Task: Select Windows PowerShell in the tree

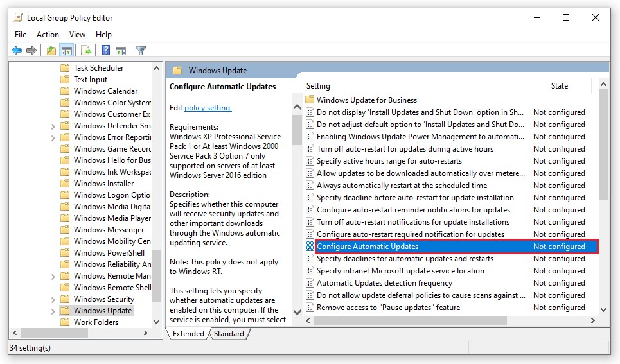Action: tap(109, 253)
